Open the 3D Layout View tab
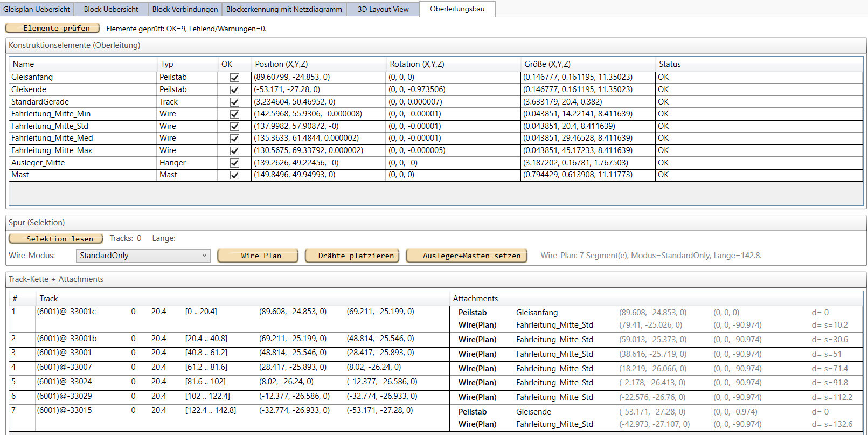Image resolution: width=868 pixels, height=435 pixels. click(383, 9)
